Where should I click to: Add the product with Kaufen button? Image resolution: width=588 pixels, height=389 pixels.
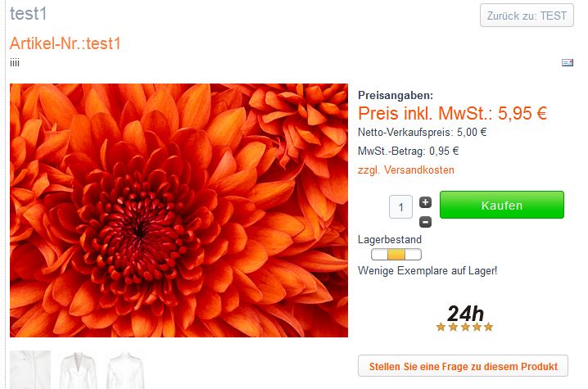(x=502, y=205)
